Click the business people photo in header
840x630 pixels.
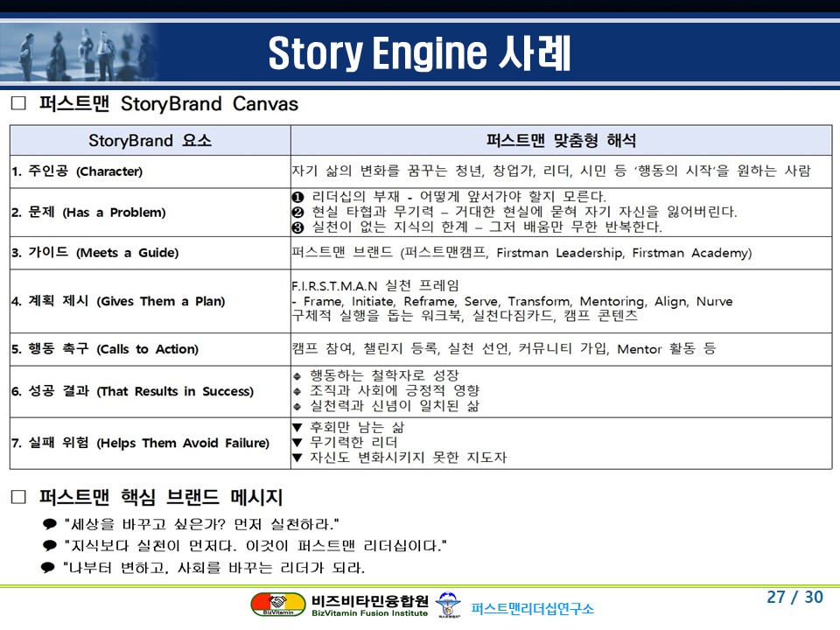pyautogui.click(x=80, y=52)
